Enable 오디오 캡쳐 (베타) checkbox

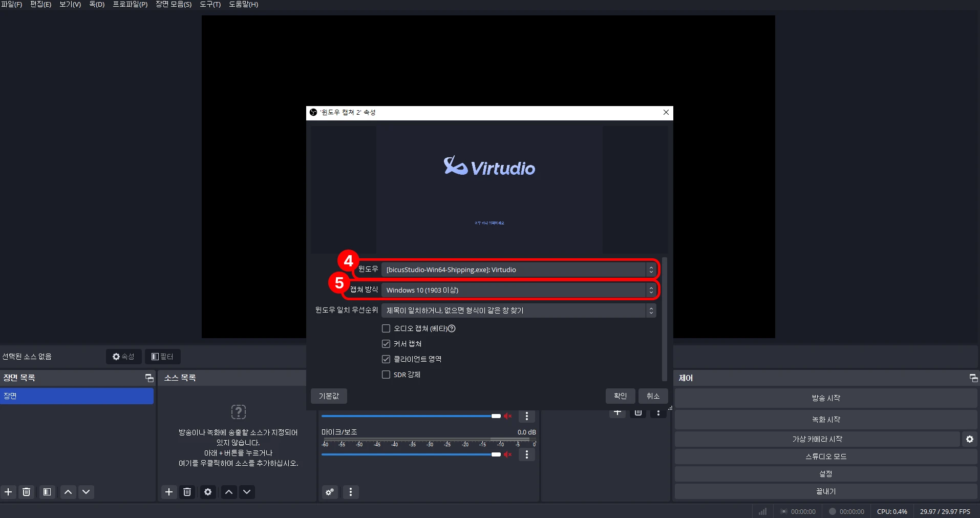coord(386,328)
